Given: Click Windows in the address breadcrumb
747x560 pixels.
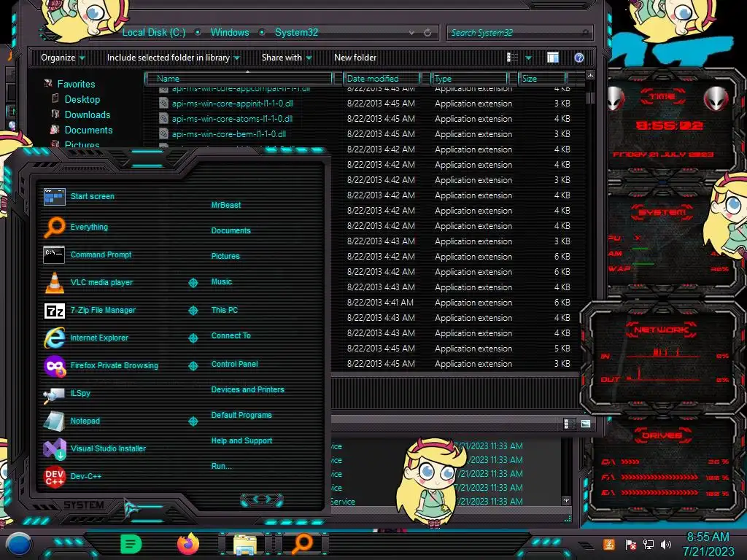Looking at the screenshot, I should (230, 32).
